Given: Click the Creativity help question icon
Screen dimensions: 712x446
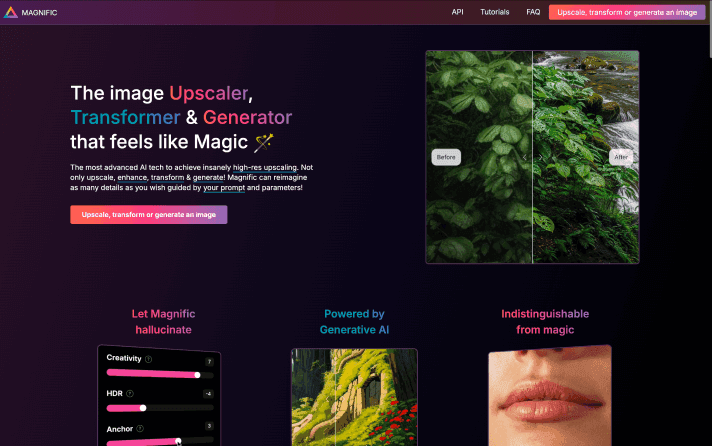Looking at the screenshot, I should 148,359.
